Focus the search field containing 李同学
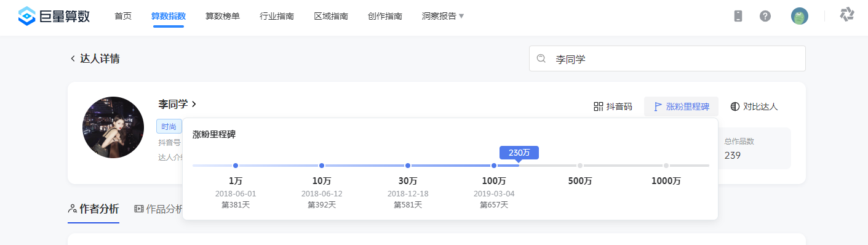Viewport: 868px width, 245px height. (667, 58)
